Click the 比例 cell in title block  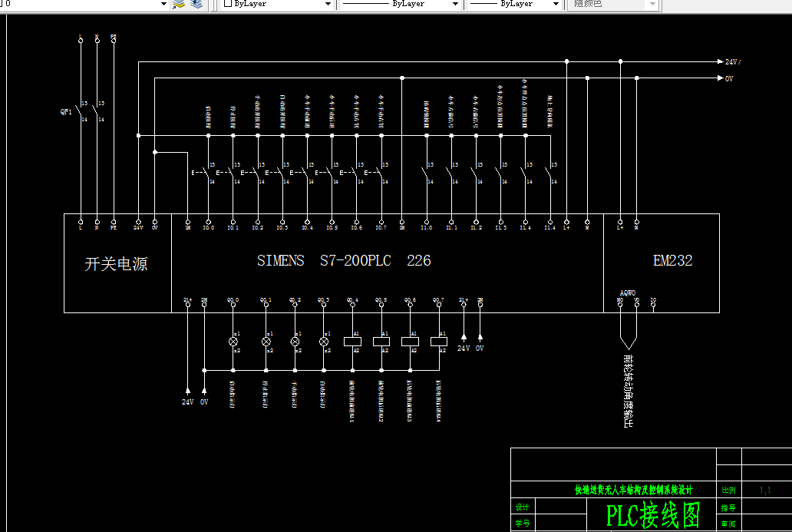pos(728,490)
